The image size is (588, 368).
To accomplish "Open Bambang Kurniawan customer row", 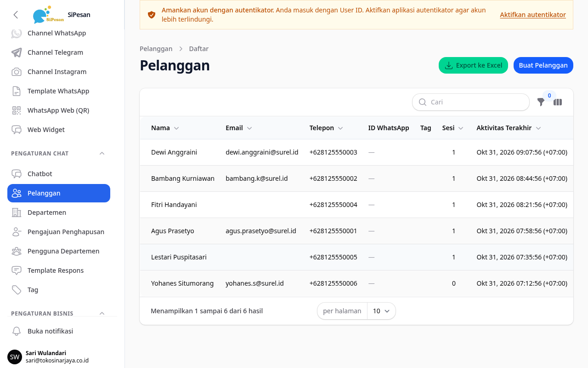I will 356,178.
